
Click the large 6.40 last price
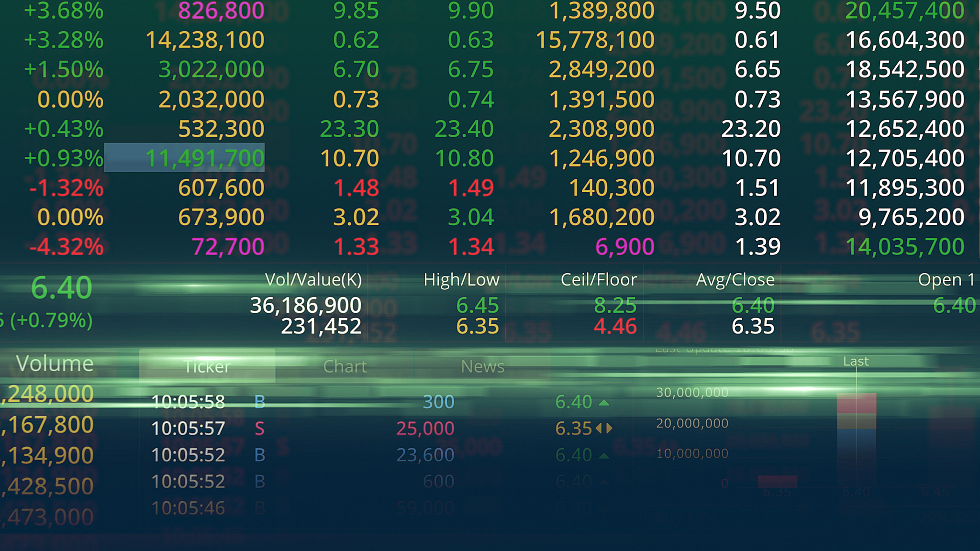[61, 288]
